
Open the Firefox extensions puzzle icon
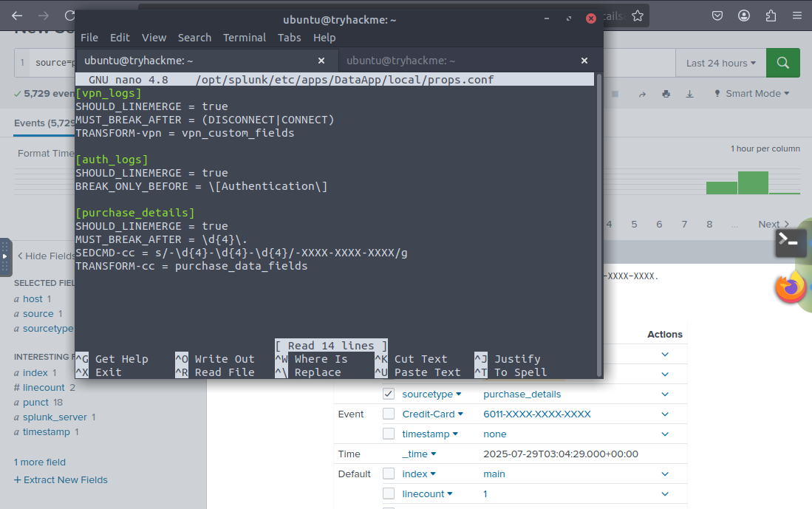[x=771, y=16]
